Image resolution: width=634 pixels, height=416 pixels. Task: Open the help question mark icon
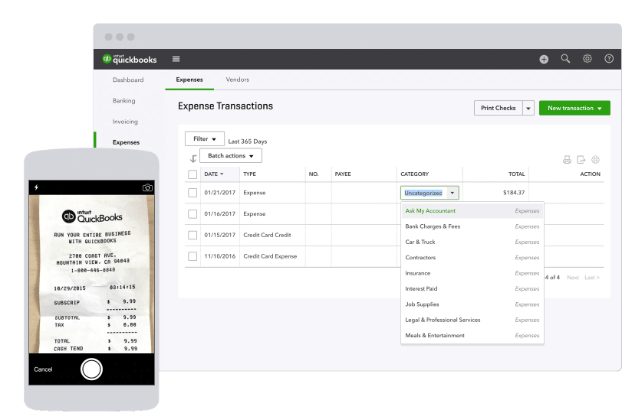(x=609, y=59)
